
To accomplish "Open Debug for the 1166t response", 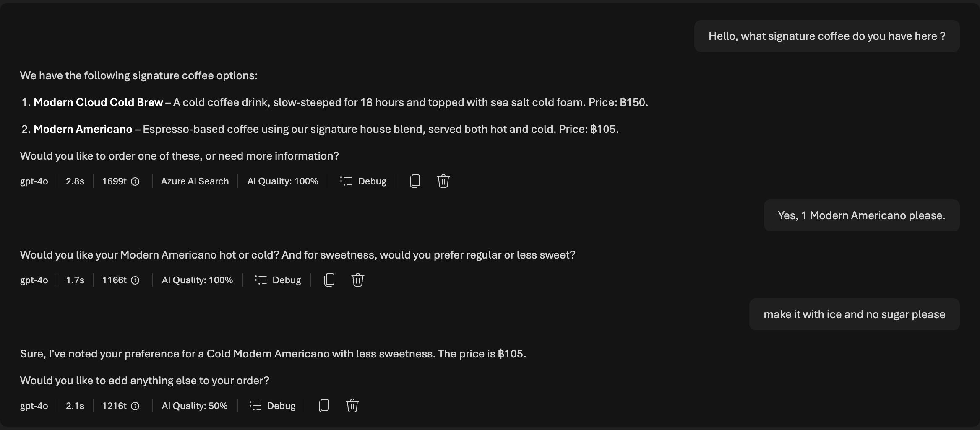I will coord(278,280).
